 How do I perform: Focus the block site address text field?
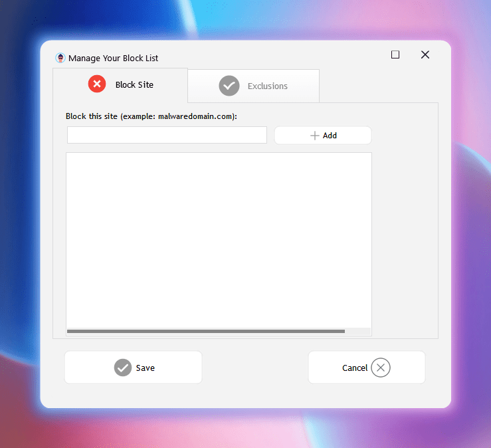coord(167,136)
